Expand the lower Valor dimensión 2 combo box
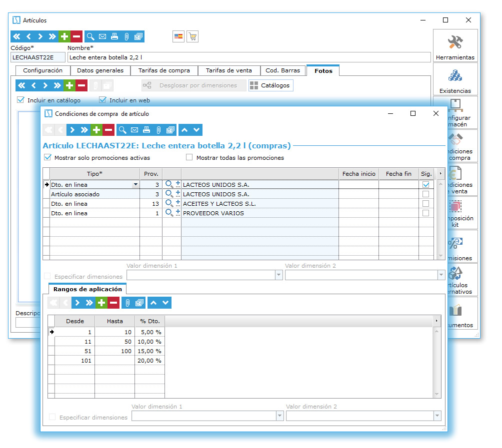Image resolution: width=502 pixels, height=448 pixels. coord(437,416)
